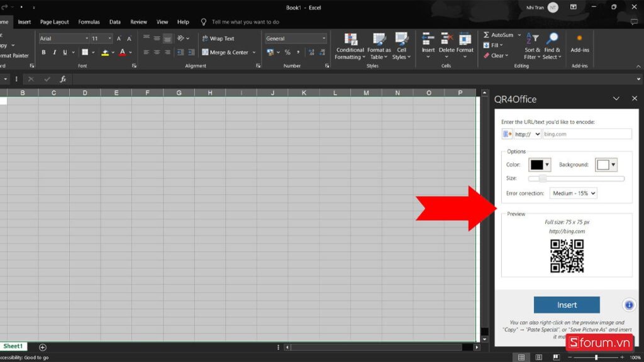Click the QR4Office info icon
Image resolution: width=644 pixels, height=362 pixels.
629,305
